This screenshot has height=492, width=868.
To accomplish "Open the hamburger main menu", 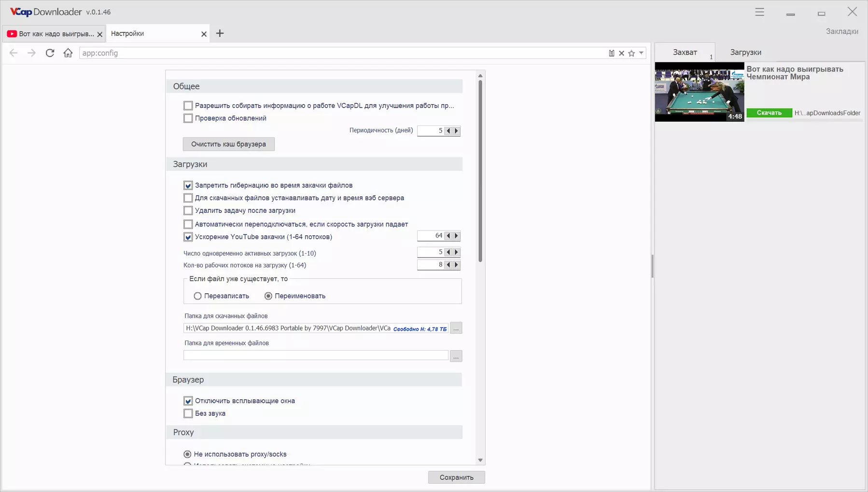I will coord(759,12).
